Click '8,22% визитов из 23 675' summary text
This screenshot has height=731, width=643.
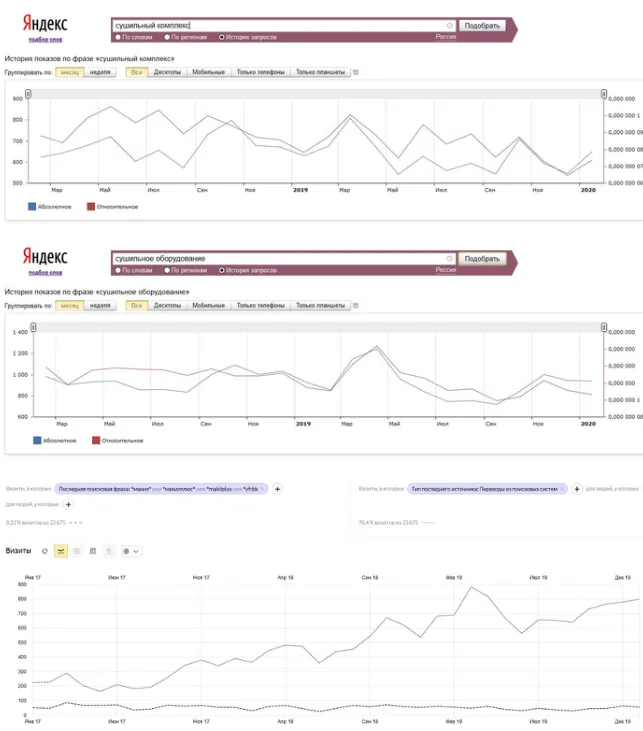[35, 523]
